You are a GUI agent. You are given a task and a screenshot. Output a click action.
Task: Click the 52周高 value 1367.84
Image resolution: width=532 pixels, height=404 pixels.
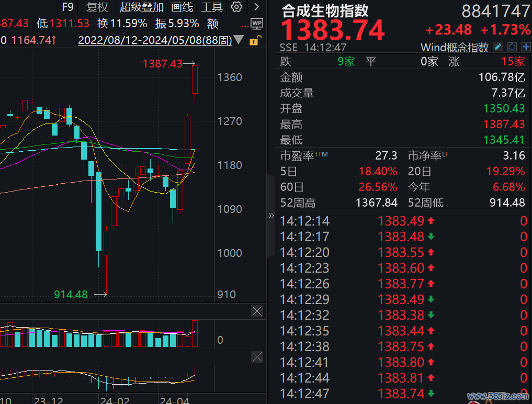click(x=377, y=203)
